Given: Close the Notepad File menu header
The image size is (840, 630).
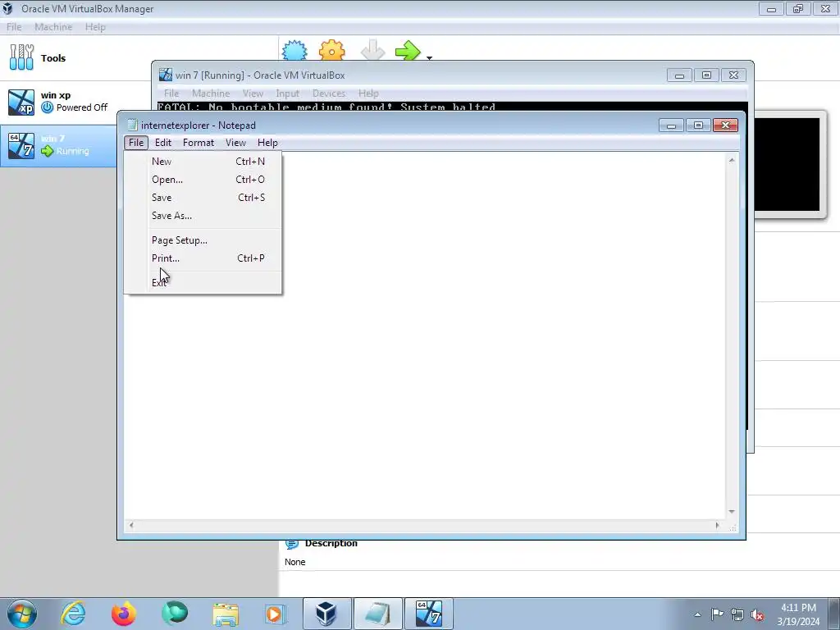Looking at the screenshot, I should (x=136, y=143).
